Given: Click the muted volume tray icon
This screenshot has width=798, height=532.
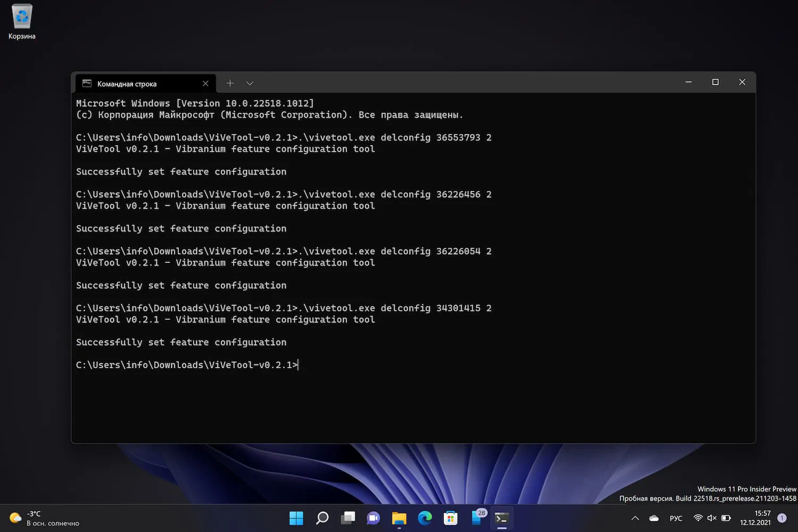Looking at the screenshot, I should coord(712,518).
